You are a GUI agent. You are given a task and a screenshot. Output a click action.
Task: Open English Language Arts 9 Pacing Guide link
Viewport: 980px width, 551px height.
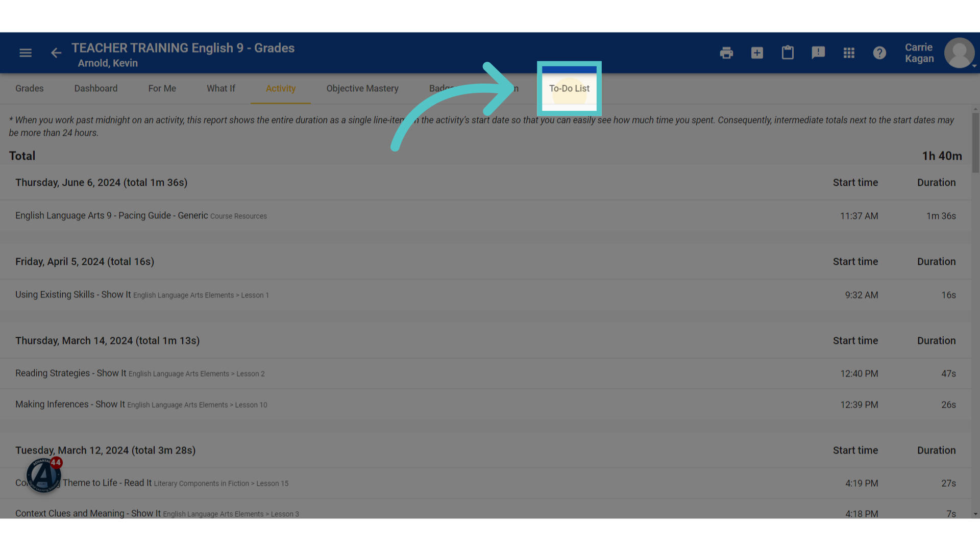point(112,216)
